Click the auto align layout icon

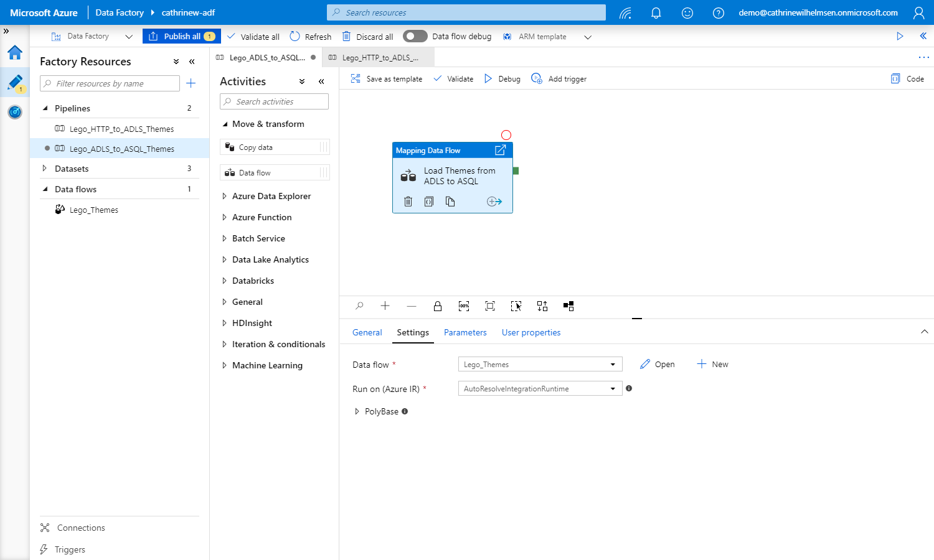pyautogui.click(x=542, y=306)
